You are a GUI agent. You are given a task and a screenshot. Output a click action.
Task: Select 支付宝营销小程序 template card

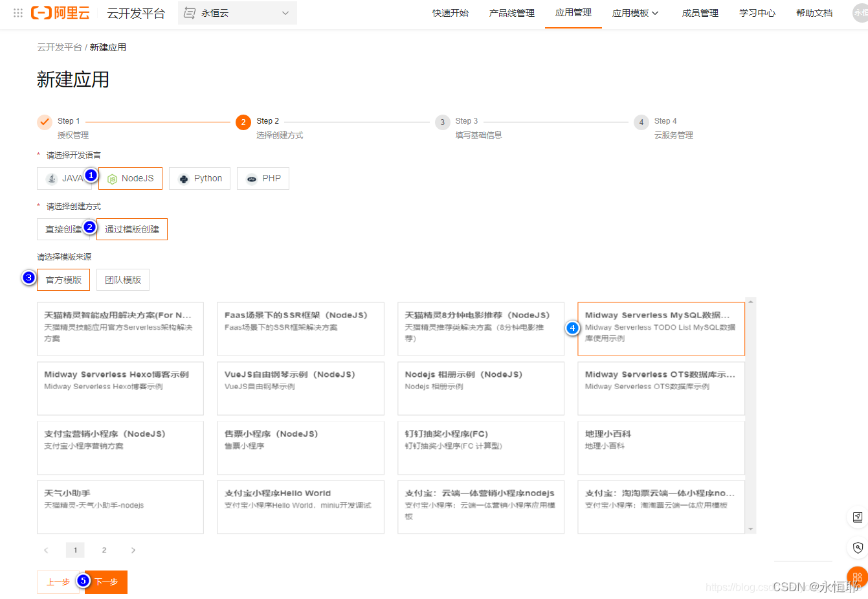coord(120,447)
